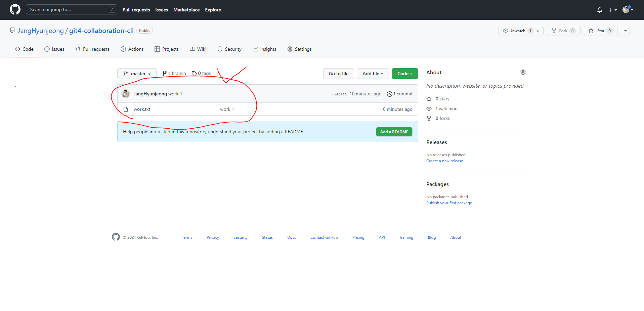Click the footer GitHub logo
This screenshot has height=311, width=644.
tap(116, 237)
